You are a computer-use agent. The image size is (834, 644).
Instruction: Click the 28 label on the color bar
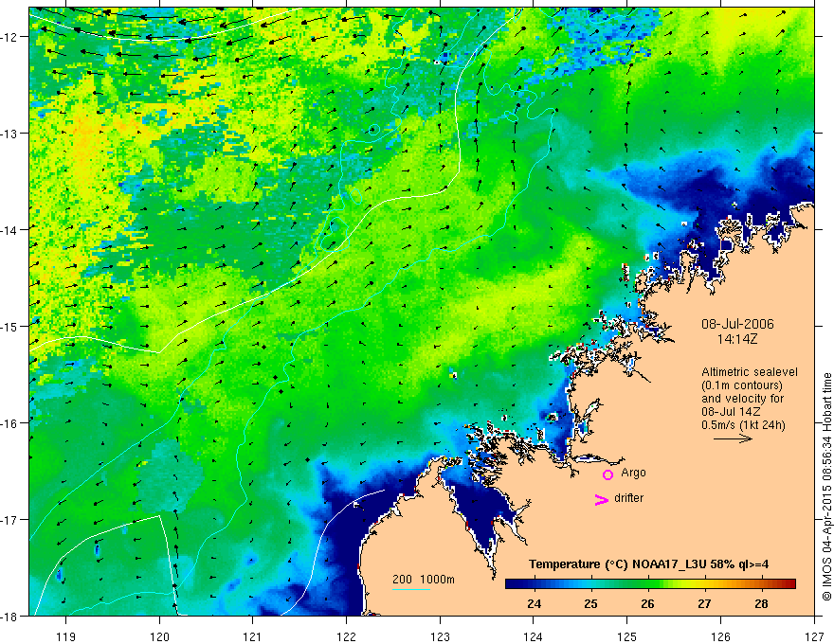point(761,604)
